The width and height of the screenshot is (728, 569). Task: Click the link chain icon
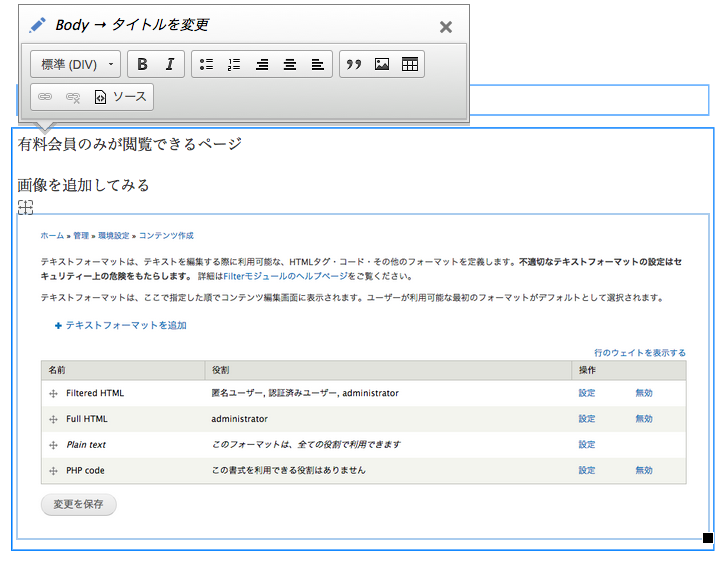pyautogui.click(x=45, y=97)
